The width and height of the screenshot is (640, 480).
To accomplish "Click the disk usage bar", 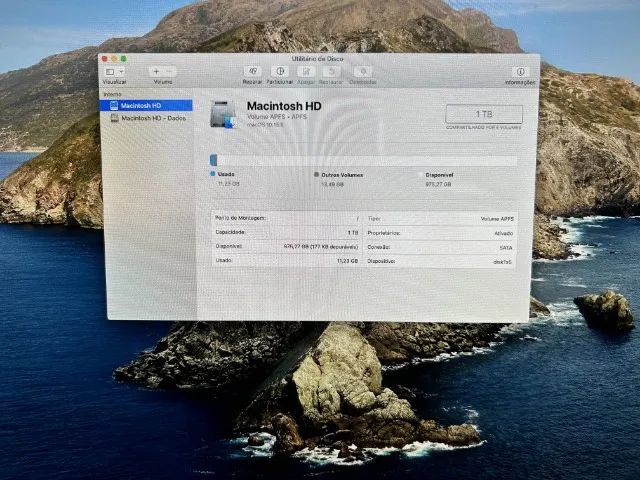I will (x=363, y=160).
